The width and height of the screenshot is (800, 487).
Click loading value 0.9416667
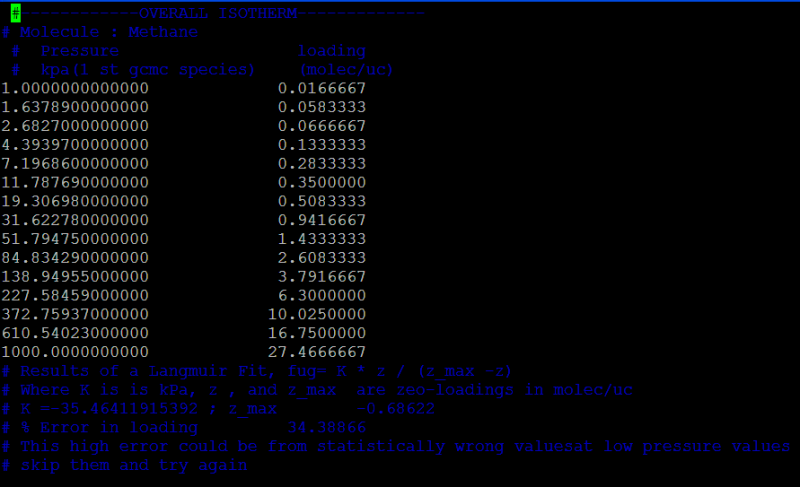(x=322, y=220)
